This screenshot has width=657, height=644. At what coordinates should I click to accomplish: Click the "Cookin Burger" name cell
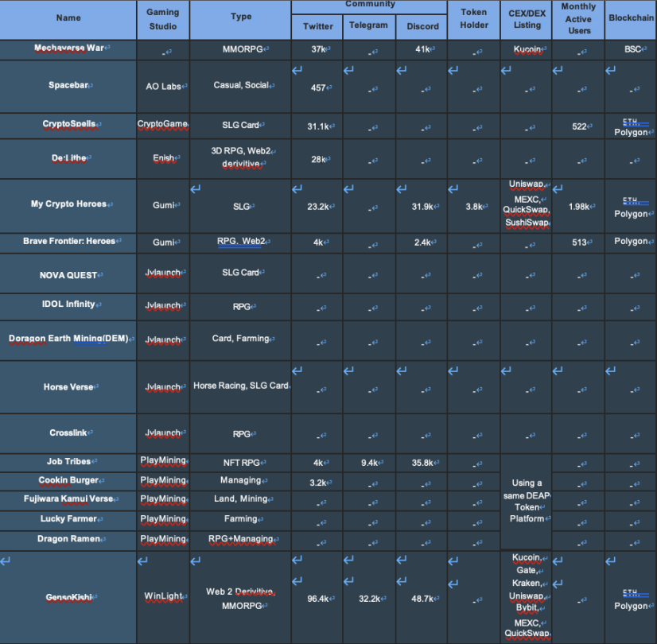tap(68, 481)
